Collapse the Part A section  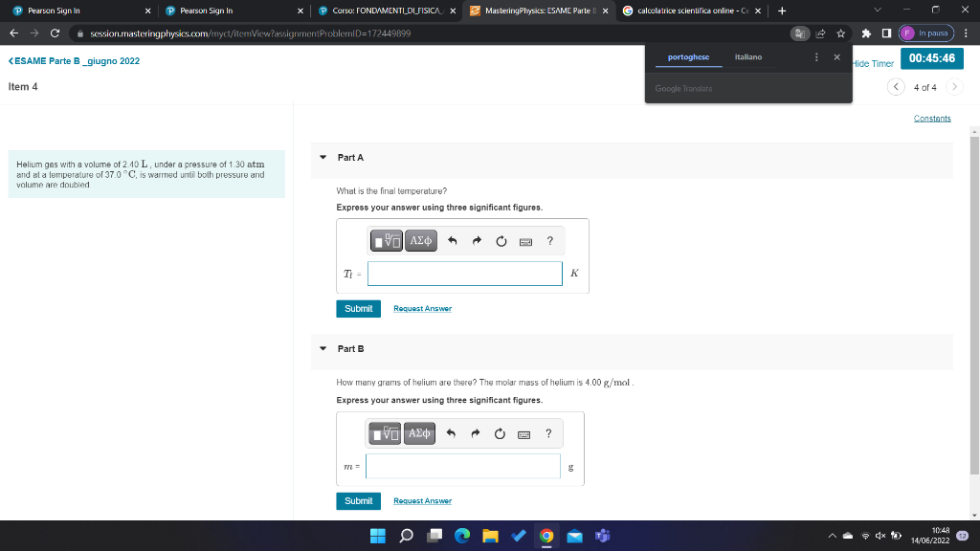pyautogui.click(x=323, y=157)
